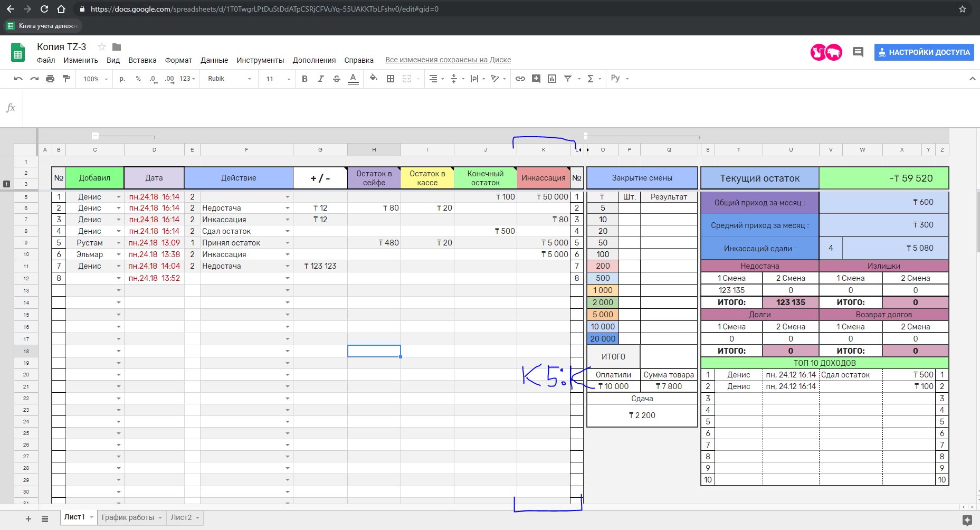Screen dimensions: 980x530
Task: Open more number formats (123)
Action: [x=187, y=79]
